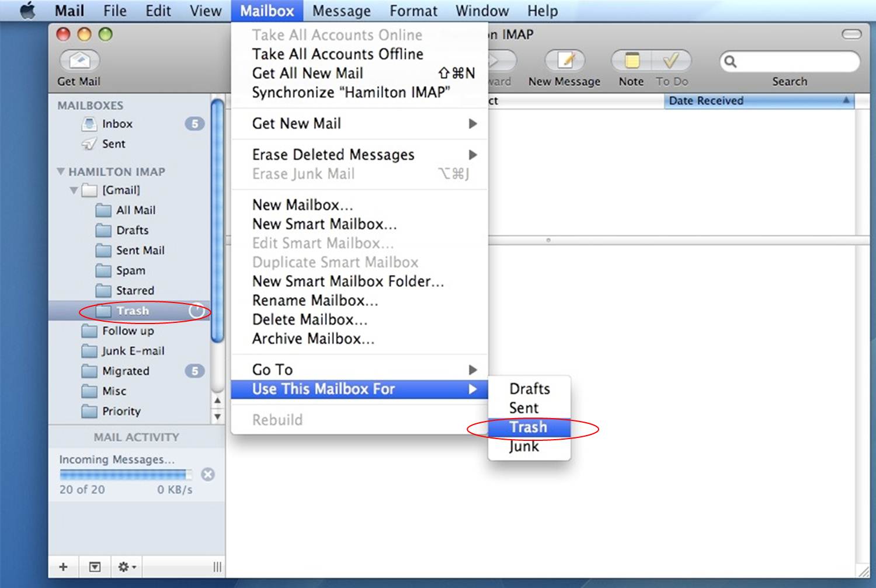Click the sidebar vertical scrollbar thumb
876x588 pixels.
[217, 221]
